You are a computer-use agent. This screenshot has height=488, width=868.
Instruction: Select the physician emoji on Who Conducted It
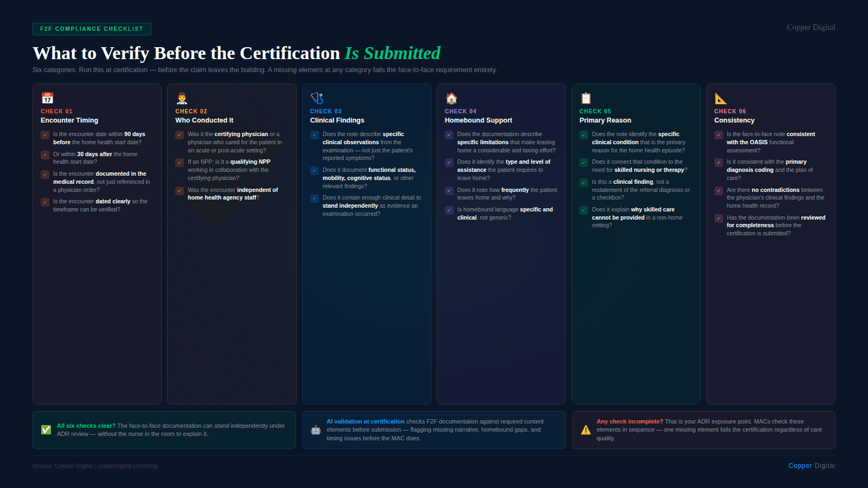pyautogui.click(x=181, y=98)
